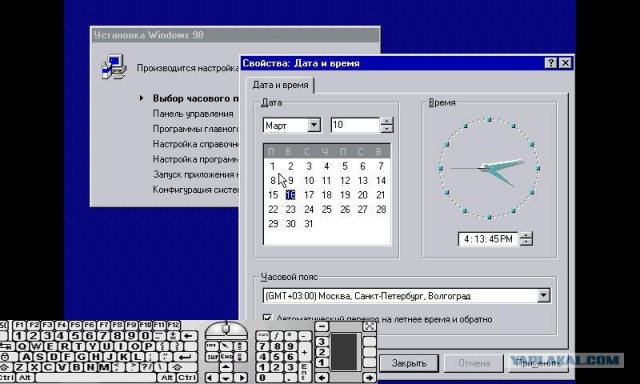The image size is (640, 384).
Task: Tap the right Alt key
Action: point(167,378)
